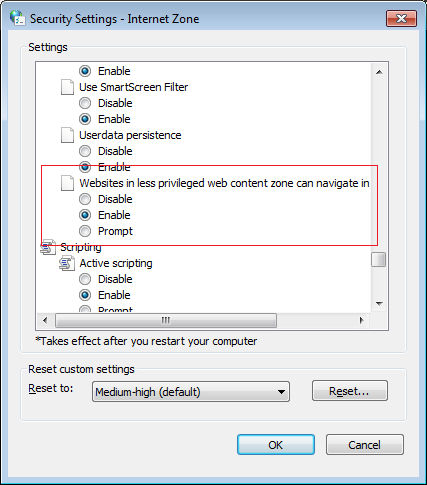Click the settings list scroll up arrow

tap(379, 72)
